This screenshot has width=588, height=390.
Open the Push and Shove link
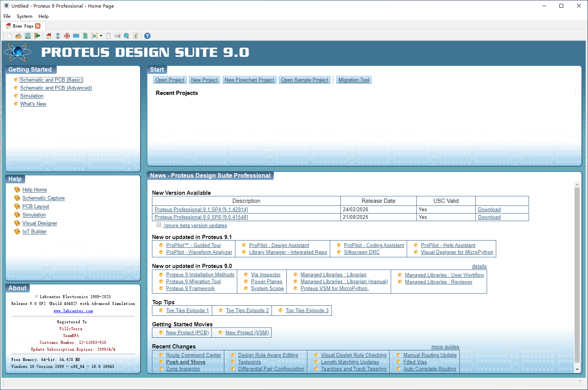click(186, 362)
